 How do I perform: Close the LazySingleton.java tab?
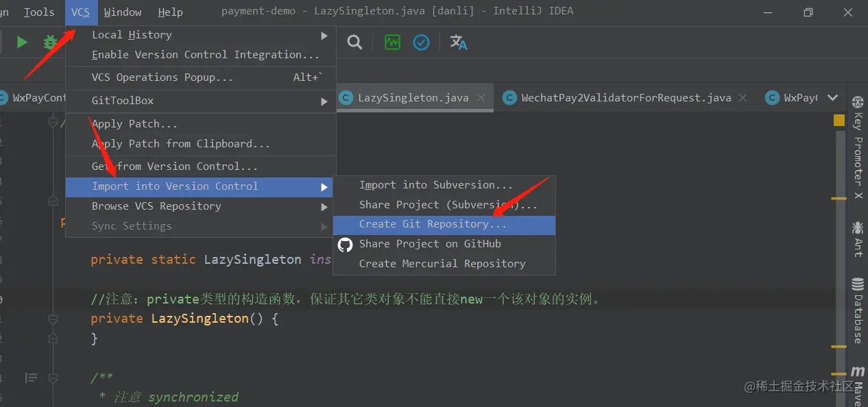(x=481, y=98)
